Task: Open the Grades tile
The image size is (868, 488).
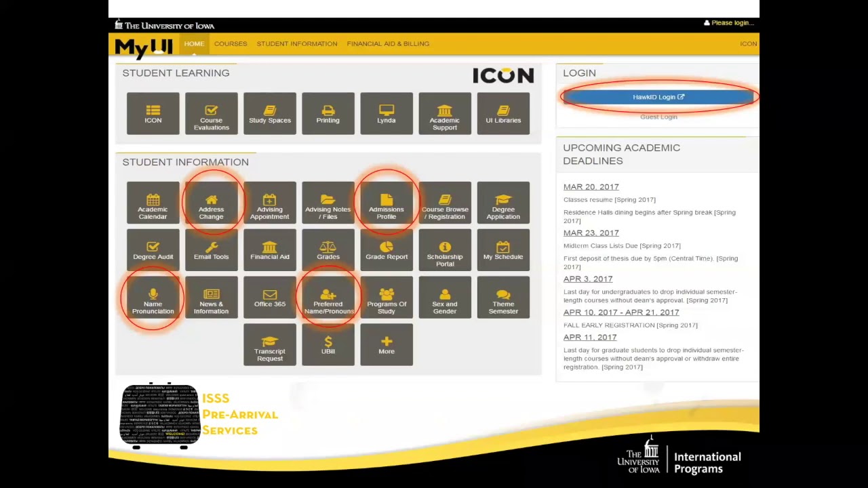Action: [328, 250]
